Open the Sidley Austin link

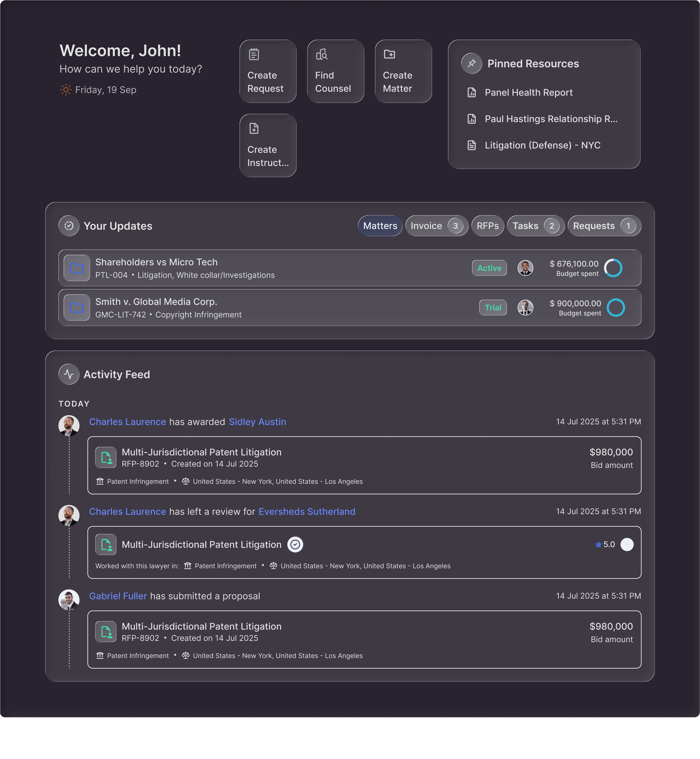click(257, 422)
